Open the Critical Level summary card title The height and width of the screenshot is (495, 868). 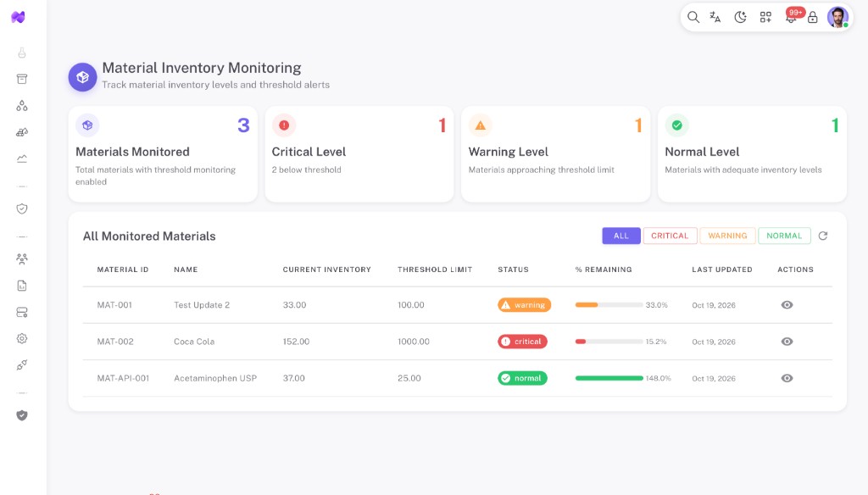tap(309, 152)
